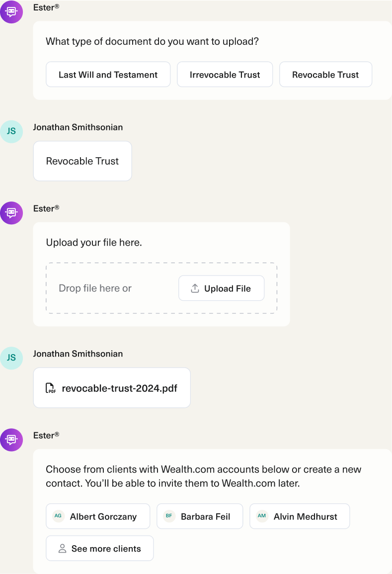Click the Upload File button

[x=222, y=288]
